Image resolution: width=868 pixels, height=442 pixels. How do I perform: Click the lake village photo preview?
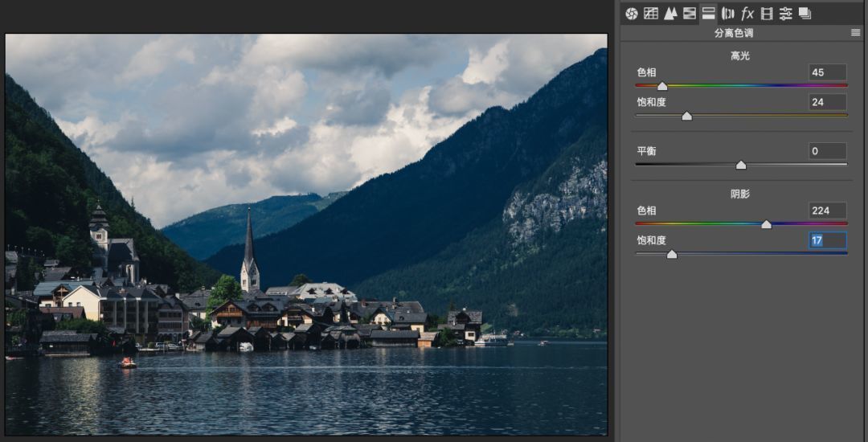(x=306, y=235)
